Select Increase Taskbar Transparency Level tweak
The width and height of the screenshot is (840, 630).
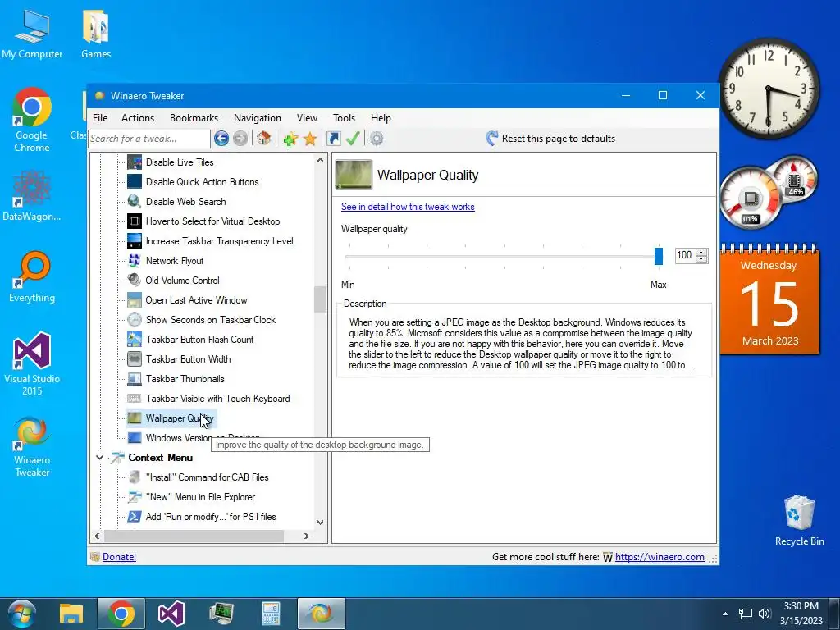coord(219,241)
